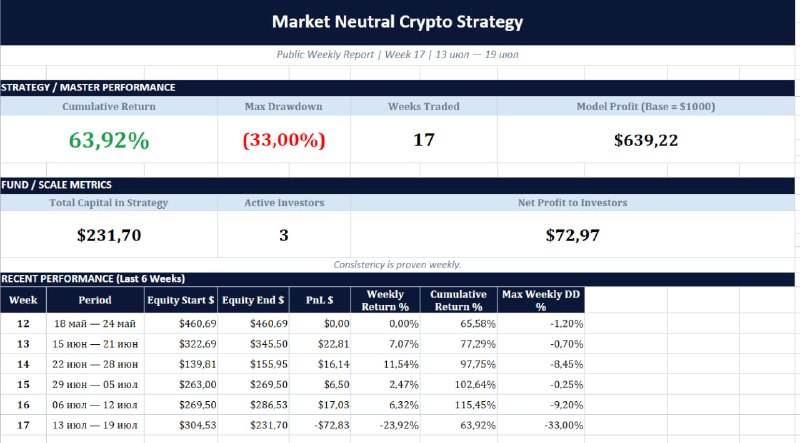This screenshot has width=800, height=443.
Task: Click the Net Profit to Investors $72,97
Action: coord(572,235)
